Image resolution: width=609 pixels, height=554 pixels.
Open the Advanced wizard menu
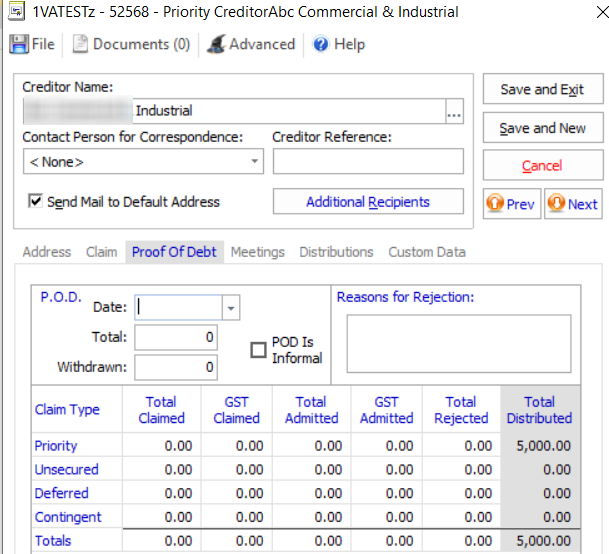pos(251,45)
